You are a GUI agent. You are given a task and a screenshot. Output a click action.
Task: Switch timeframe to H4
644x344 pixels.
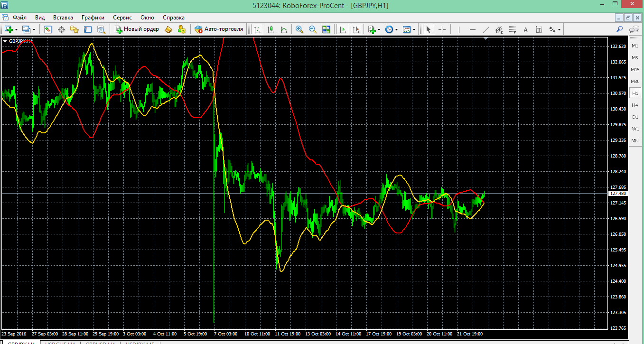pyautogui.click(x=635, y=105)
